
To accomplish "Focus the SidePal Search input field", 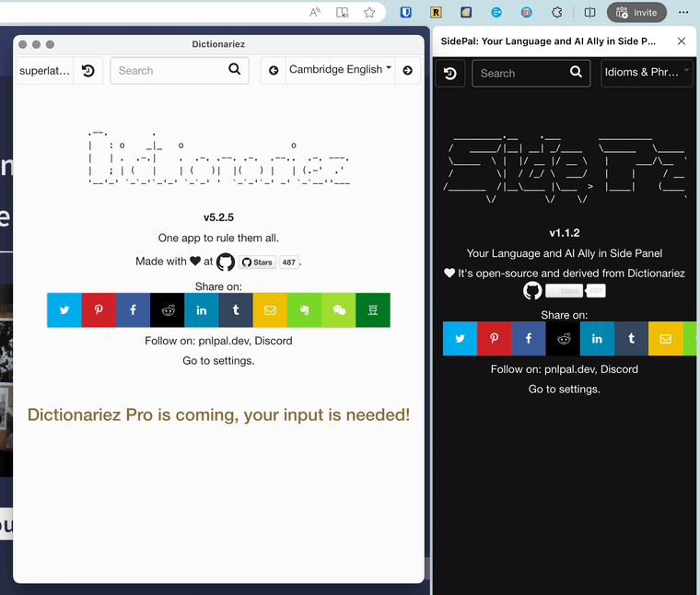I will click(531, 73).
